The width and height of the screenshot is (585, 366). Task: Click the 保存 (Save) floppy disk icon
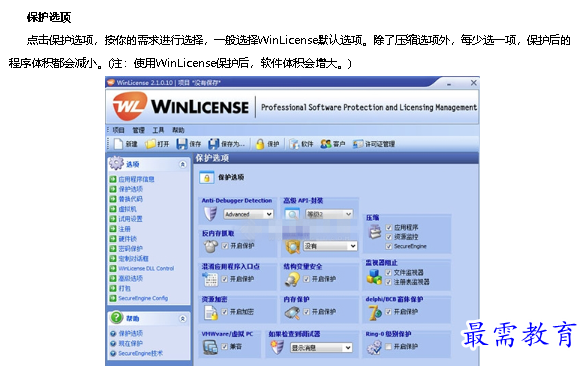pyautogui.click(x=182, y=144)
